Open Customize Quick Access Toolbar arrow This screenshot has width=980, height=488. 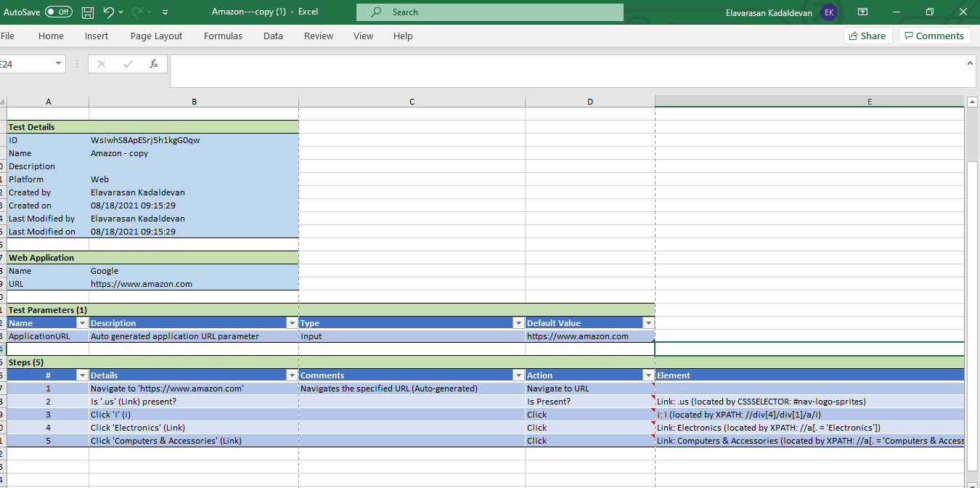coord(166,12)
